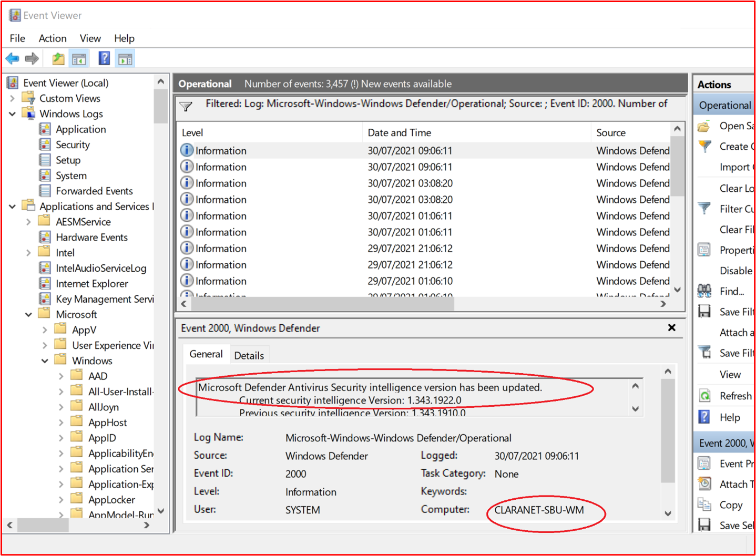Select IntelAudioServiceLog in the tree
Image resolution: width=756 pixels, height=556 pixels.
click(x=101, y=268)
